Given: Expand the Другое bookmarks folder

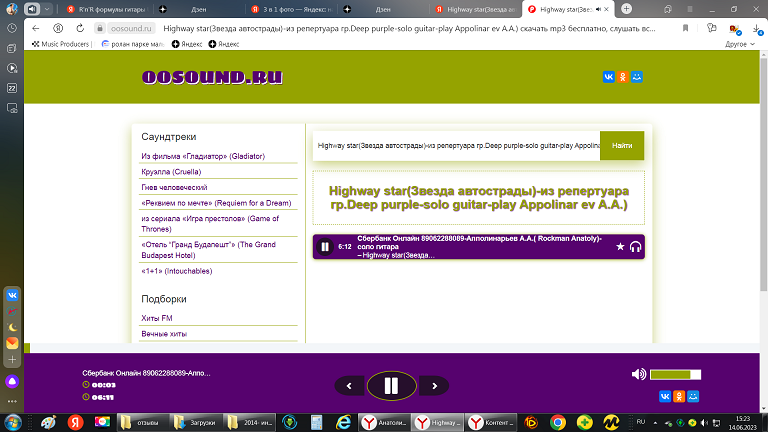Looking at the screenshot, I should [x=740, y=44].
